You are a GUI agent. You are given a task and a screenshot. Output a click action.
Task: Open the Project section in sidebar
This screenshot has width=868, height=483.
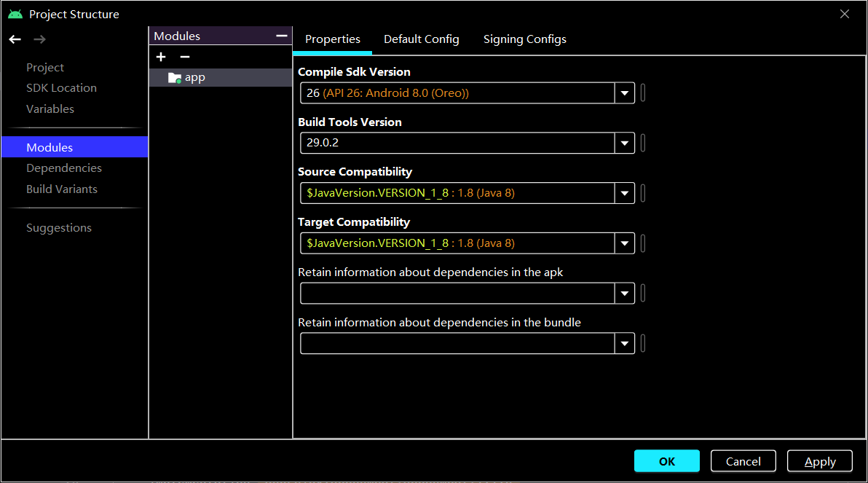[45, 68]
